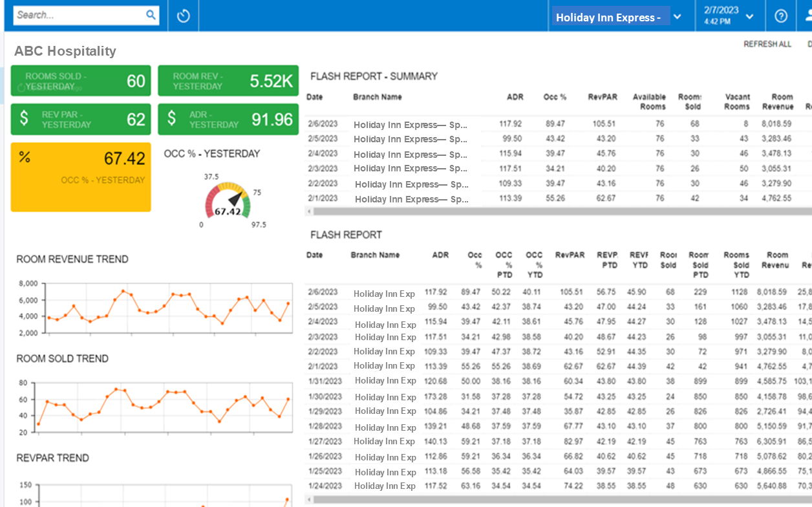The height and width of the screenshot is (507, 812).
Task: Type in the Search input field
Action: tap(78, 15)
